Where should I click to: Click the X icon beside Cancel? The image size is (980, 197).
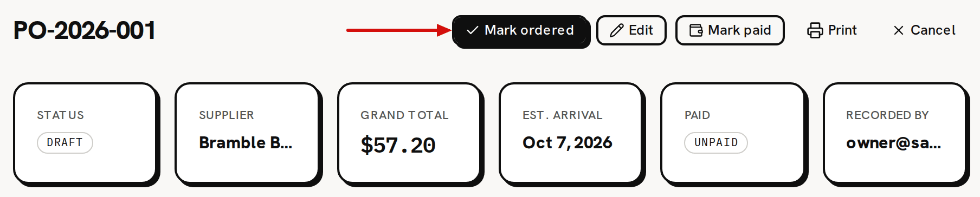pos(898,30)
